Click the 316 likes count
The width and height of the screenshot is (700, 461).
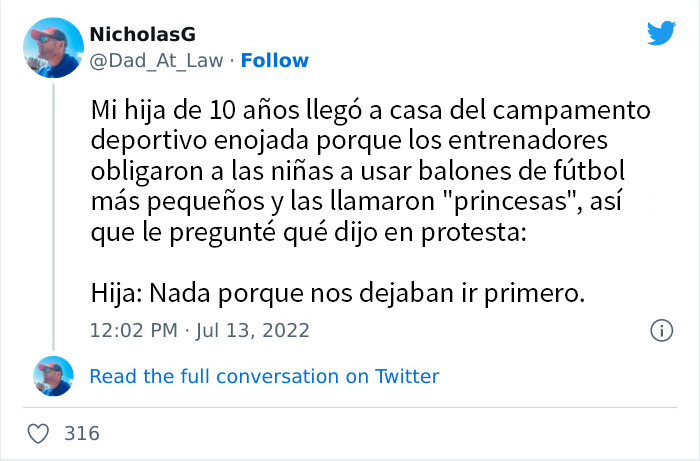coord(79,434)
